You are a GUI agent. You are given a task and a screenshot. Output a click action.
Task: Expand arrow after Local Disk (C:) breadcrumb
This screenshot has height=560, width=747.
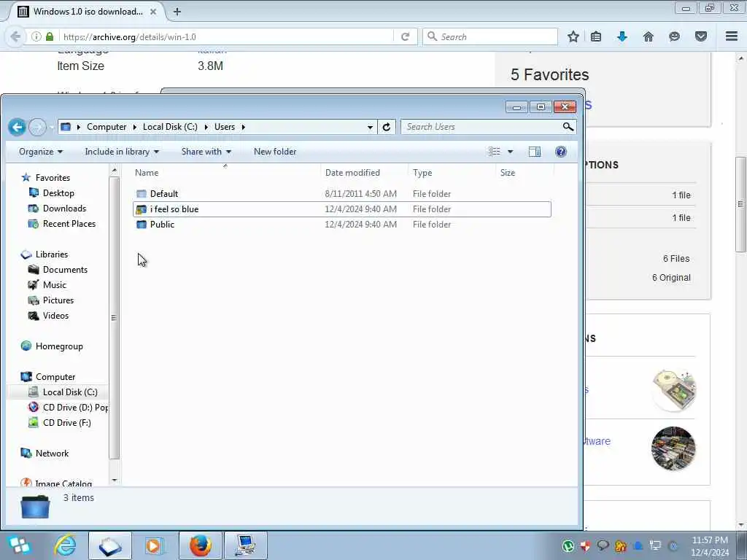pyautogui.click(x=206, y=127)
